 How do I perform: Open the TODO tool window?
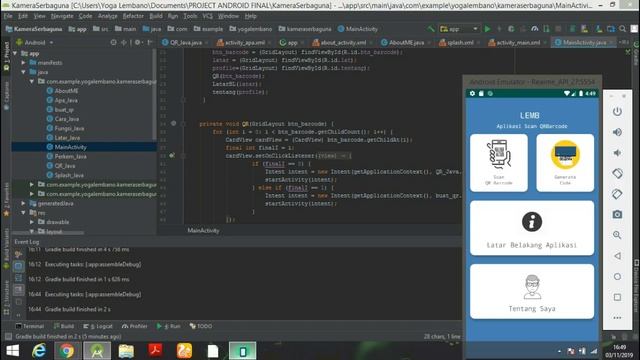coord(201,326)
